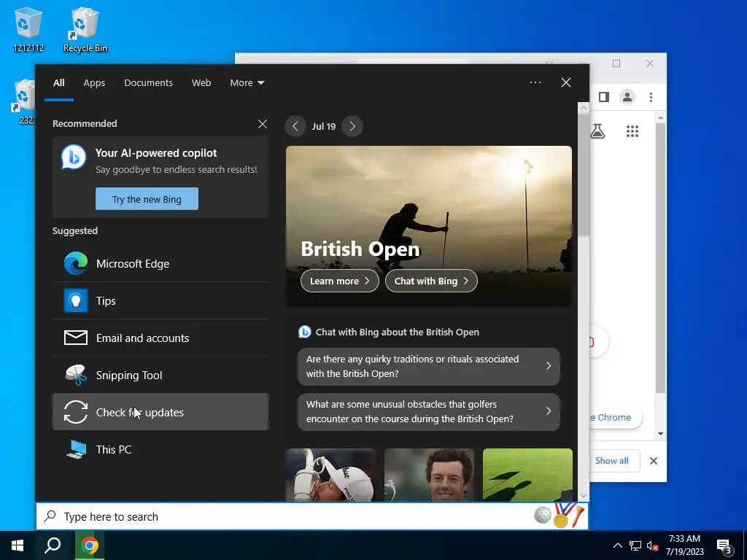Screen dimensions: 747x560
Task: Click Show all in Chrome downloads bar
Action: pyautogui.click(x=612, y=461)
